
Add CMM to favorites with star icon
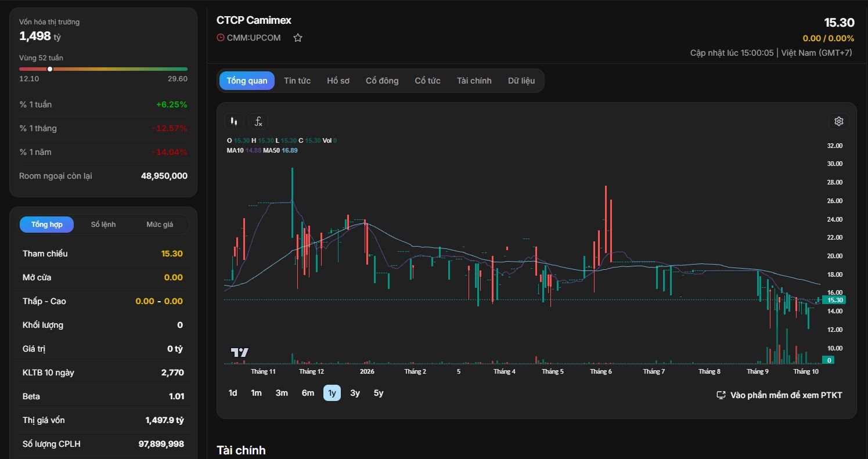point(298,38)
